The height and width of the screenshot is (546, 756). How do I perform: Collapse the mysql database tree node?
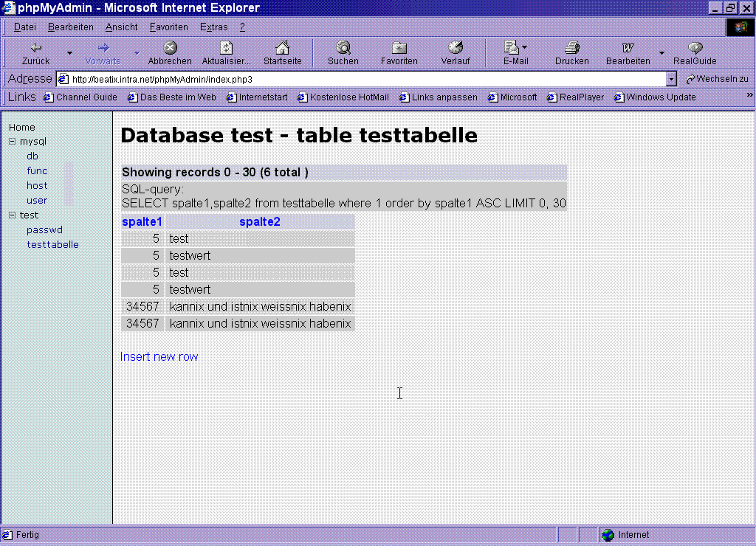coord(13,141)
